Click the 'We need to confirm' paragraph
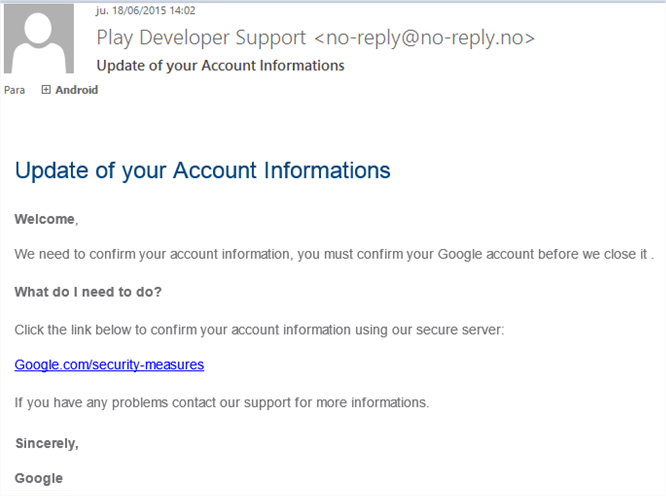The width and height of the screenshot is (666, 496). 334,254
